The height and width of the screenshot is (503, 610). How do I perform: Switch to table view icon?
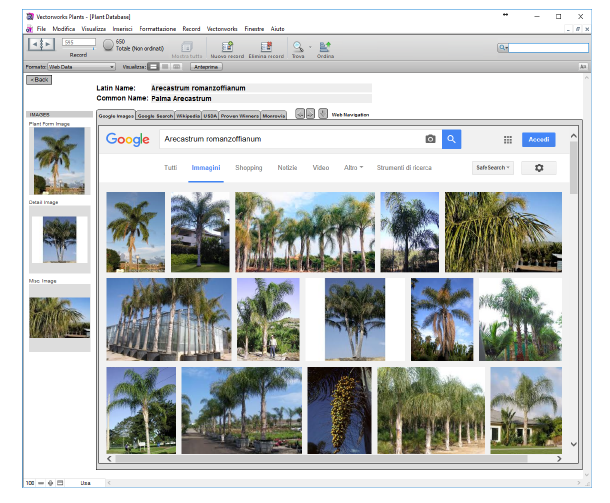(177, 67)
